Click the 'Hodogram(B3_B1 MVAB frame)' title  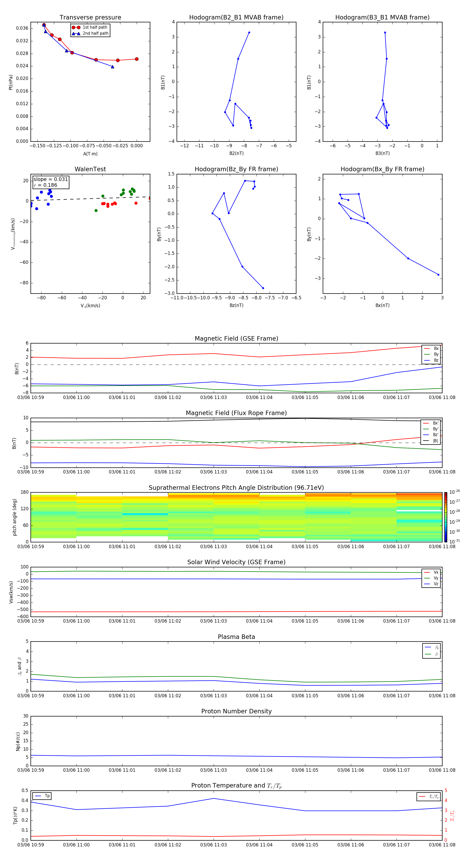pyautogui.click(x=382, y=18)
